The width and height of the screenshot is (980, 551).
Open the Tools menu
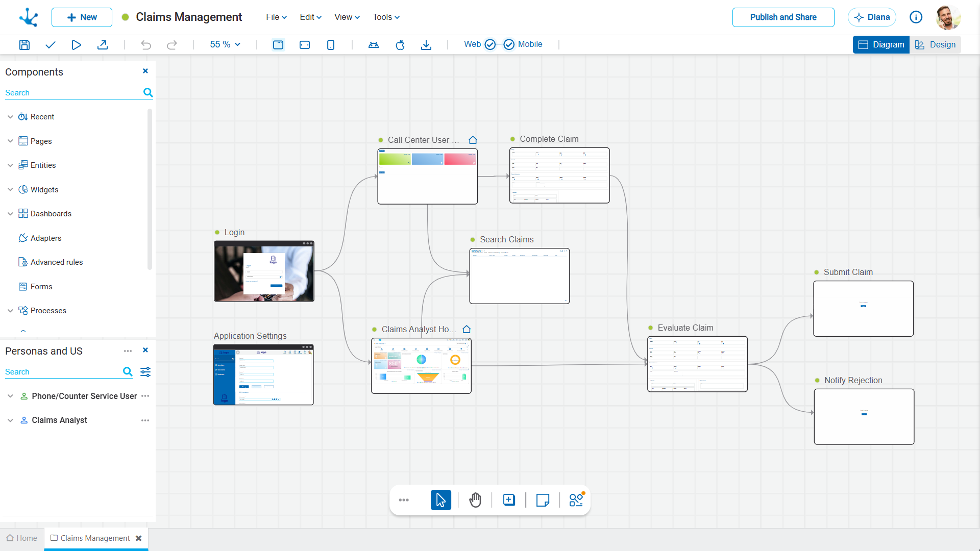[x=386, y=17]
